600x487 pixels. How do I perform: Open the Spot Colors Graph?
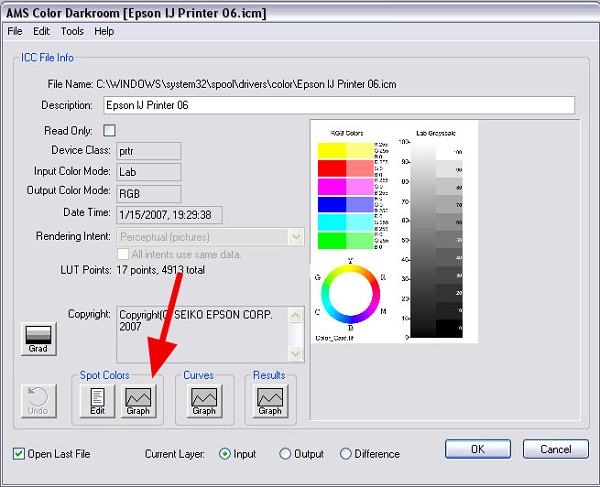pos(138,401)
